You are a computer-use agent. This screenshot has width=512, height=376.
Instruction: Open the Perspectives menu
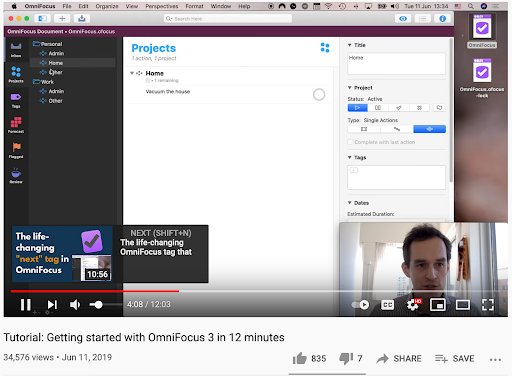coord(162,6)
